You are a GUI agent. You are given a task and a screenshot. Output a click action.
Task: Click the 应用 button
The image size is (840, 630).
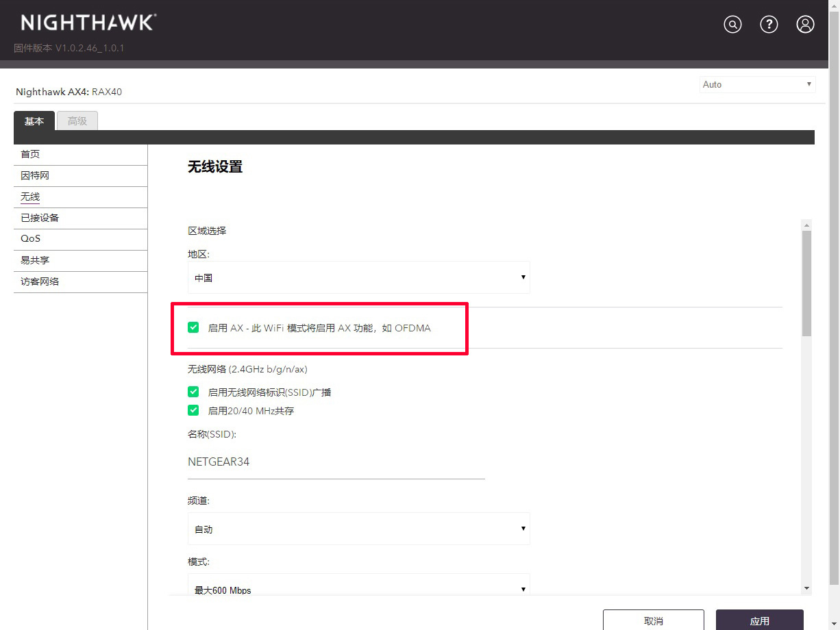pyautogui.click(x=760, y=620)
